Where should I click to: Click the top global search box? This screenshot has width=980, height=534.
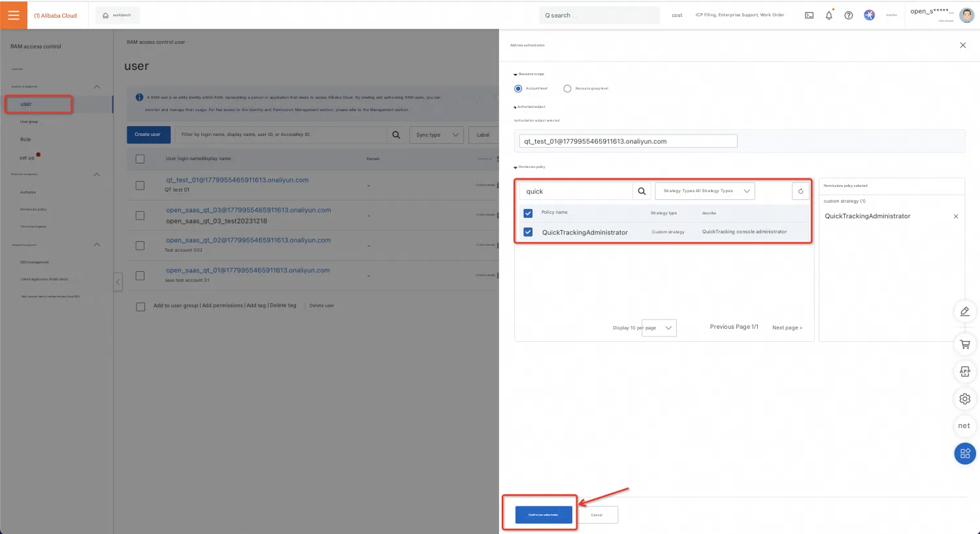coord(600,15)
